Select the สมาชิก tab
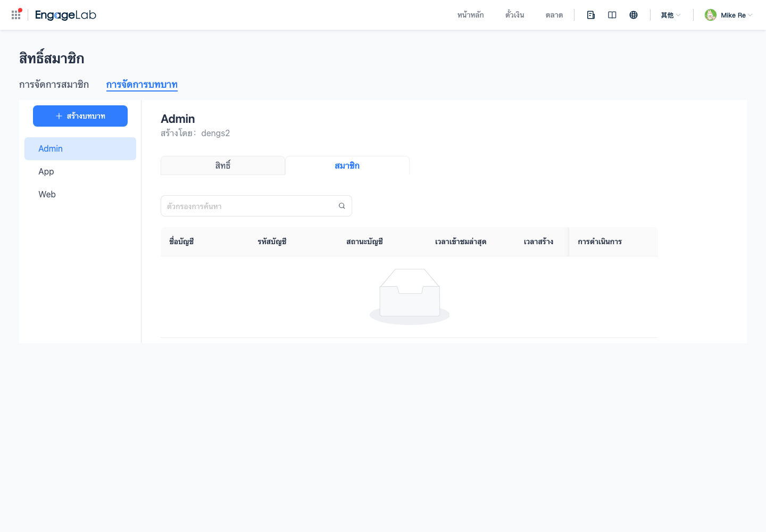 pyautogui.click(x=347, y=165)
